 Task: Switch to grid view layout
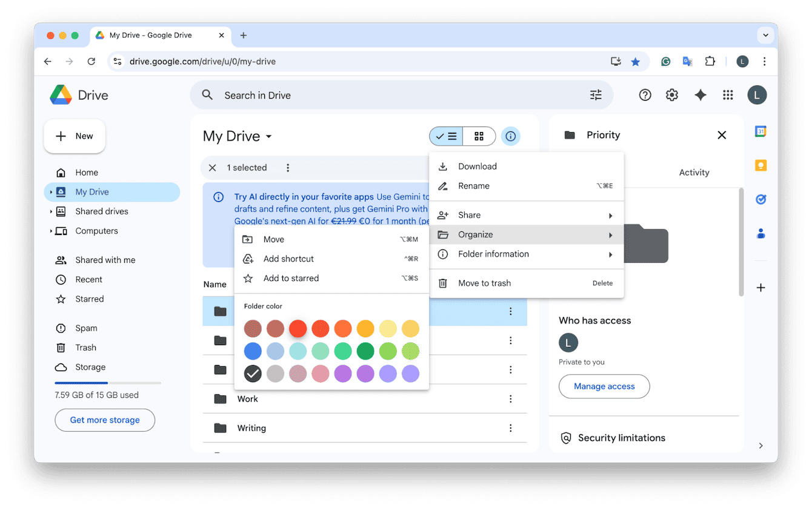point(479,136)
